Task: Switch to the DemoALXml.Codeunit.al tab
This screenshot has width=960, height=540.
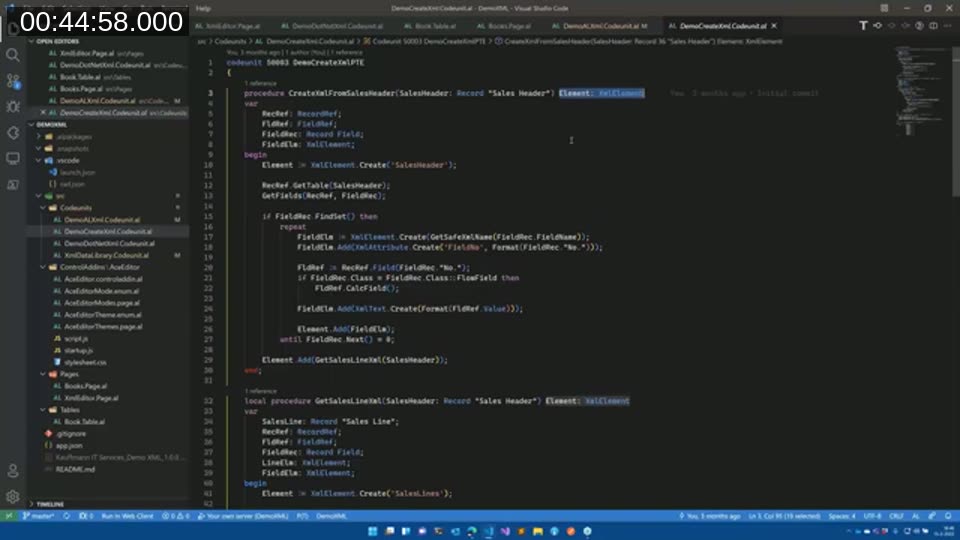Action: tap(599, 26)
